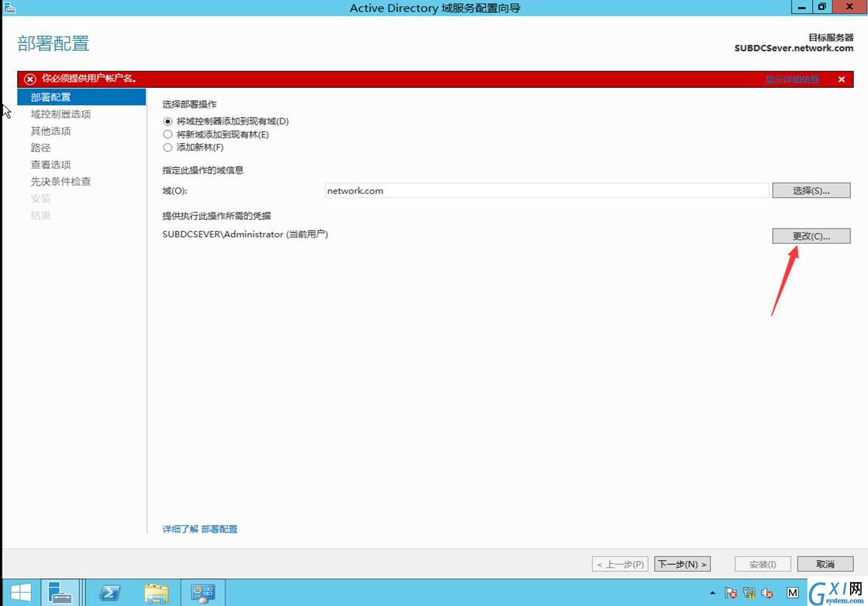Select 部署配置 in the wizard sidebar
The width and height of the screenshot is (868, 606).
(82, 97)
